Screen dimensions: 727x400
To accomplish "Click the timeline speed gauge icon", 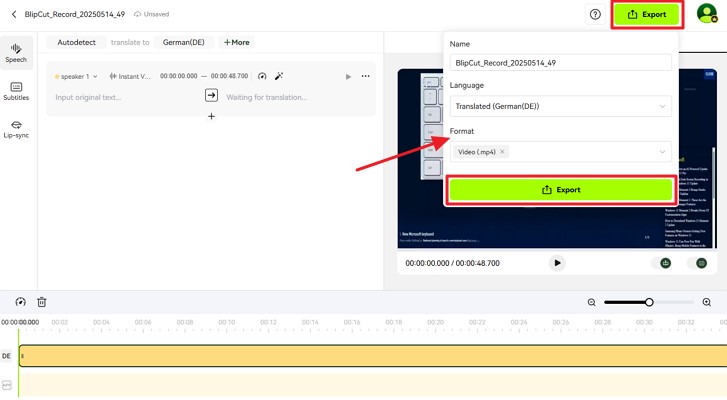I will click(x=20, y=302).
